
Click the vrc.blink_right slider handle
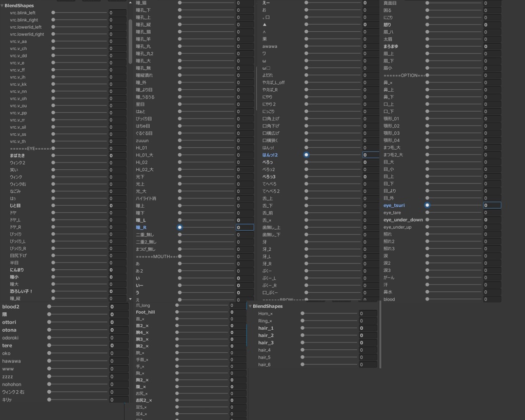pos(53,20)
